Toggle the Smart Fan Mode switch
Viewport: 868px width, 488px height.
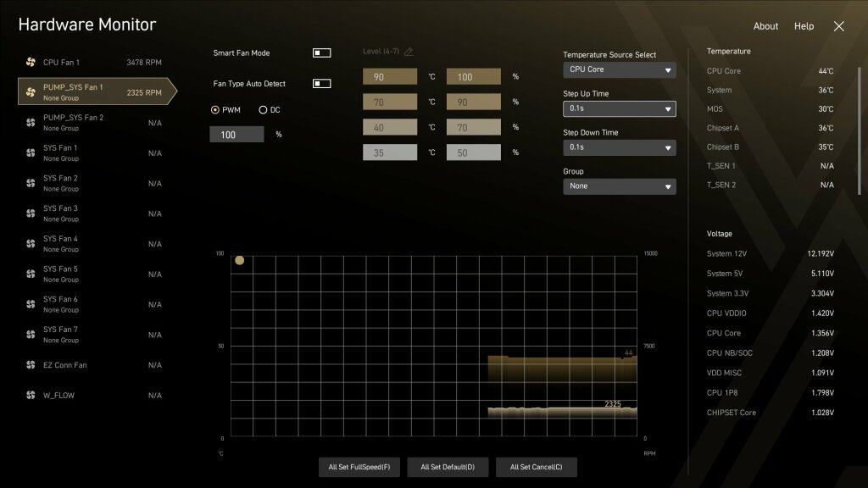coord(321,53)
